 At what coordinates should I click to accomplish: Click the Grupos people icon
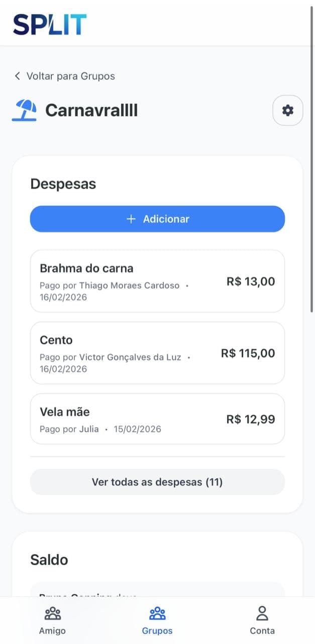coord(157,613)
